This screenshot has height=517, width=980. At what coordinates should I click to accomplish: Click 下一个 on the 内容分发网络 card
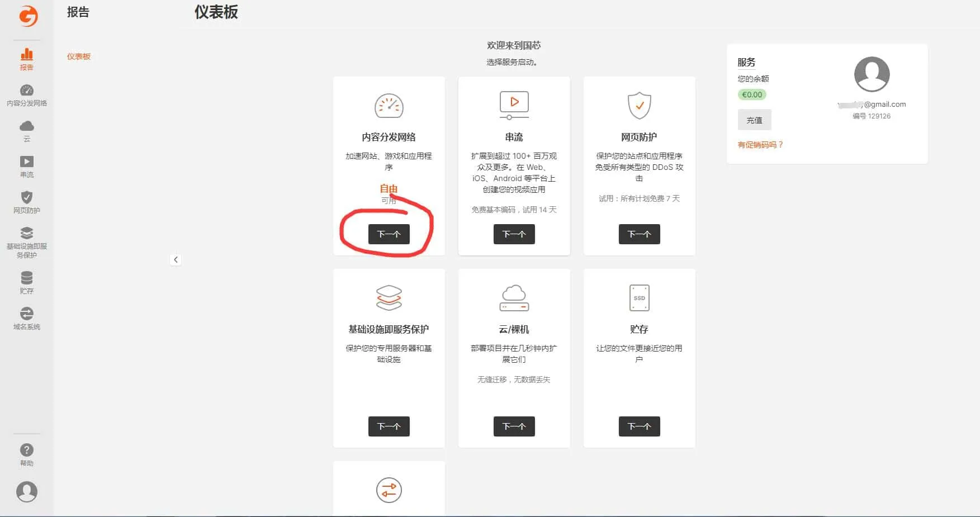pos(389,234)
